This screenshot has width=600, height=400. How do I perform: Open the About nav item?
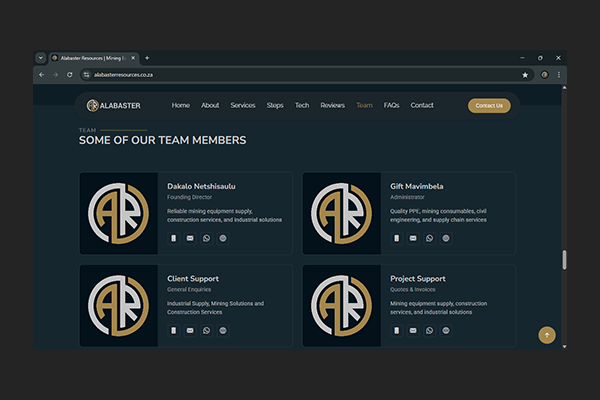pos(210,105)
